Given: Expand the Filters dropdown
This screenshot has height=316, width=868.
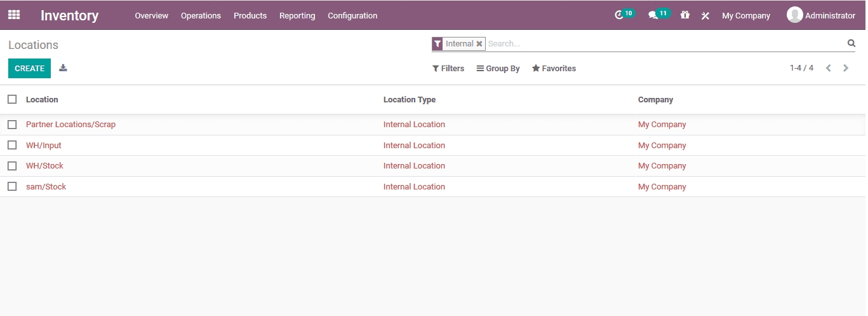Looking at the screenshot, I should point(448,69).
